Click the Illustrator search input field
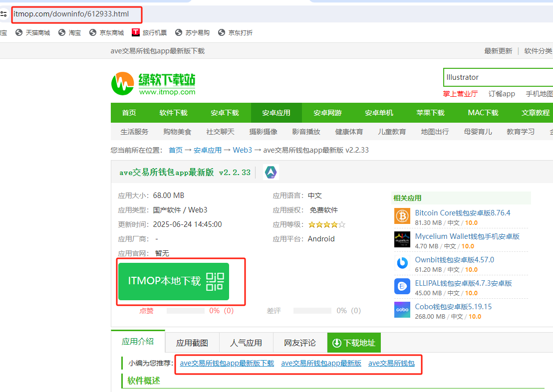Image resolution: width=553 pixels, height=392 pixels. point(497,77)
